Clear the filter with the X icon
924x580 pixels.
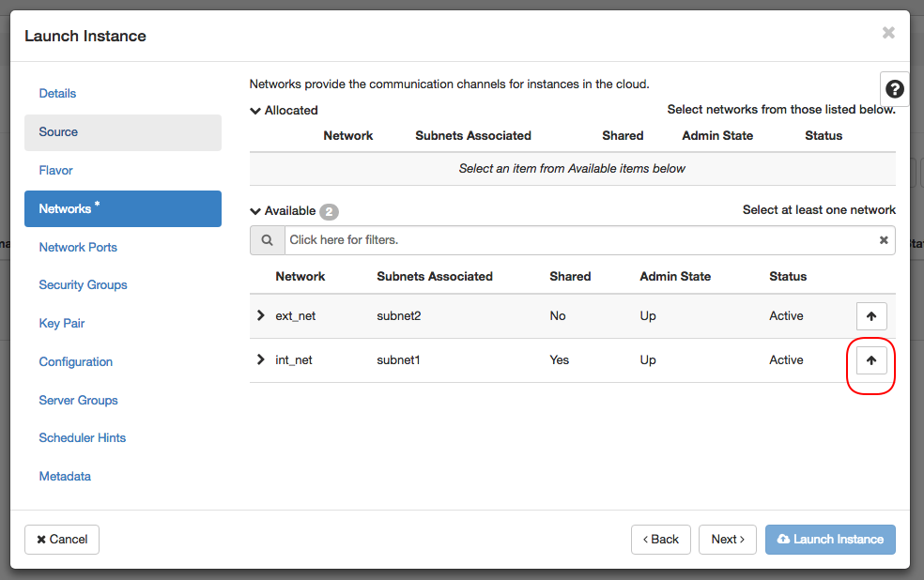pyautogui.click(x=884, y=240)
